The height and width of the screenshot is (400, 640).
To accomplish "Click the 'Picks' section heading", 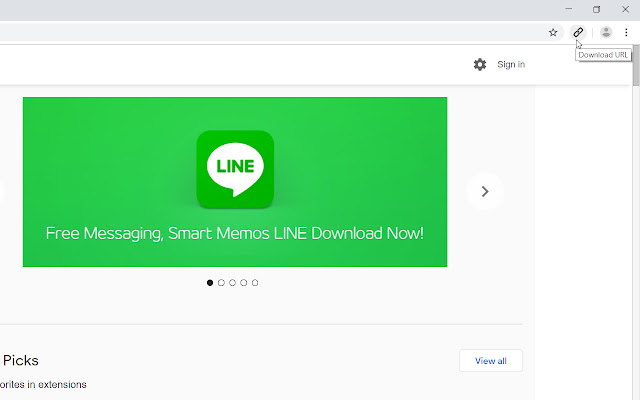I will tap(20, 361).
